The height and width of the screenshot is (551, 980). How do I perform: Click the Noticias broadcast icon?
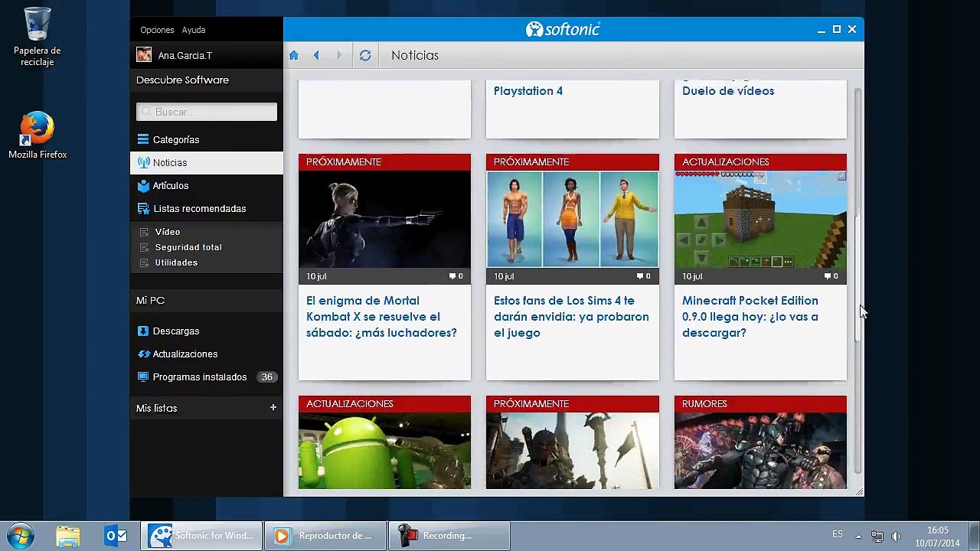[x=143, y=162]
